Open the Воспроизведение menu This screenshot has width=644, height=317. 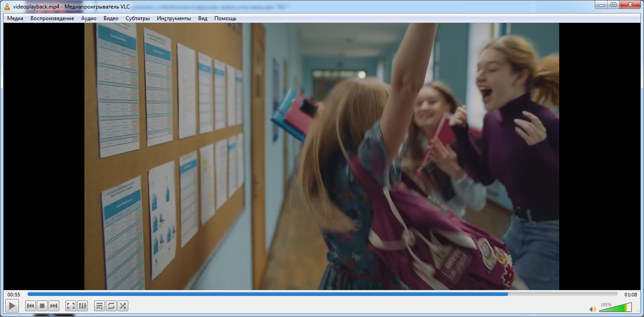pyautogui.click(x=52, y=18)
